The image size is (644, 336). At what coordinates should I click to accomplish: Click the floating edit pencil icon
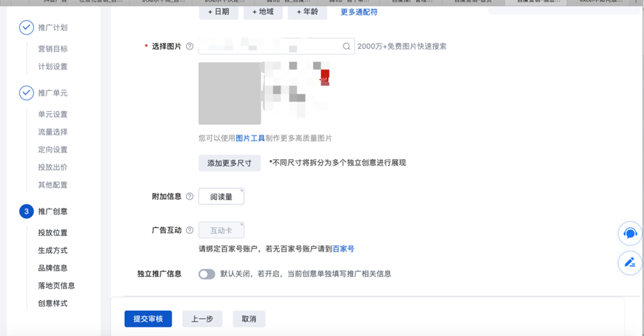[630, 263]
